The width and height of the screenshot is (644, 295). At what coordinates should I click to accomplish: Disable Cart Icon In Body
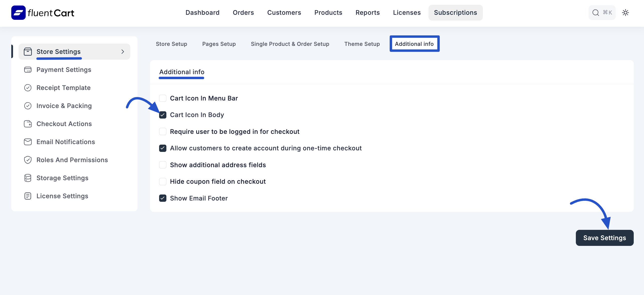pyautogui.click(x=163, y=115)
